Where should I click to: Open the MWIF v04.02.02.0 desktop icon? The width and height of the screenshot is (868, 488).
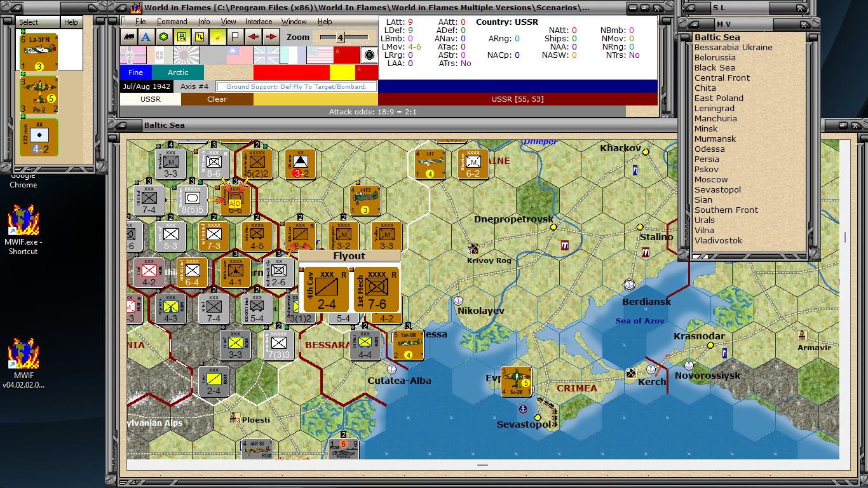coord(24,362)
